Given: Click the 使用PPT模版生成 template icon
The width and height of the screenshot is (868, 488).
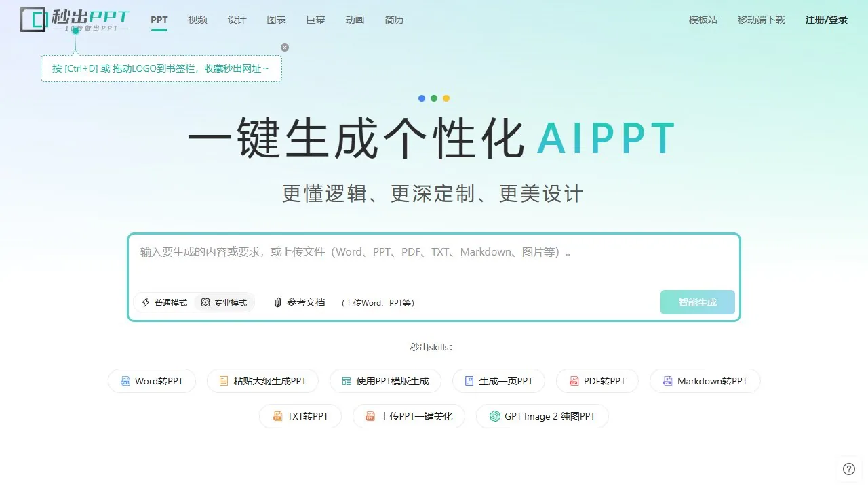Looking at the screenshot, I should [347, 381].
